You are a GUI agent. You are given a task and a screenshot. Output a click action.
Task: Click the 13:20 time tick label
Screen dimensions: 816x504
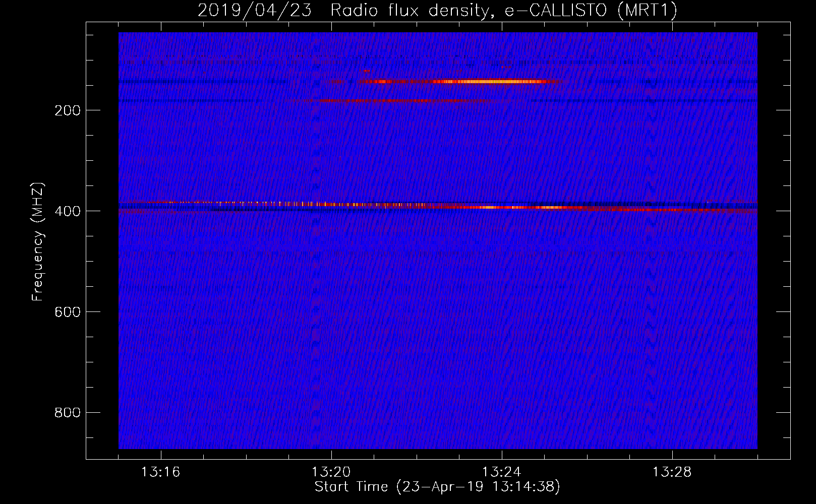(331, 472)
